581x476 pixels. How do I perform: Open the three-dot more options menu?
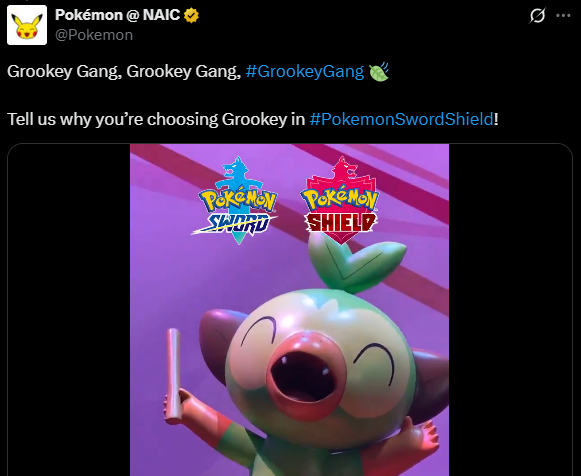(563, 16)
